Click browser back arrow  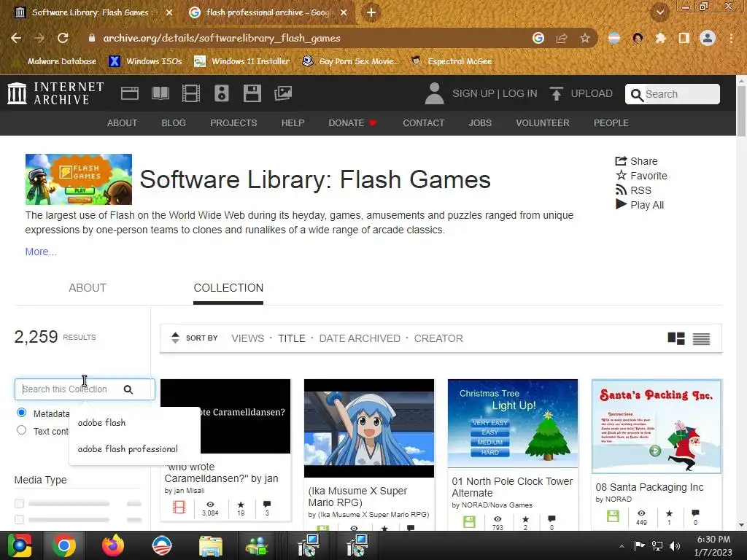click(16, 38)
